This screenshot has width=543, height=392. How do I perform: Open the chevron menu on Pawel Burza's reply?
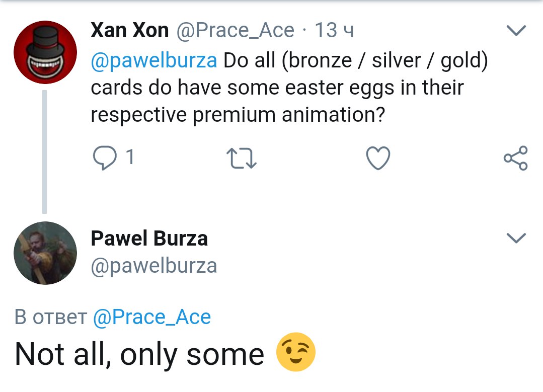click(516, 238)
